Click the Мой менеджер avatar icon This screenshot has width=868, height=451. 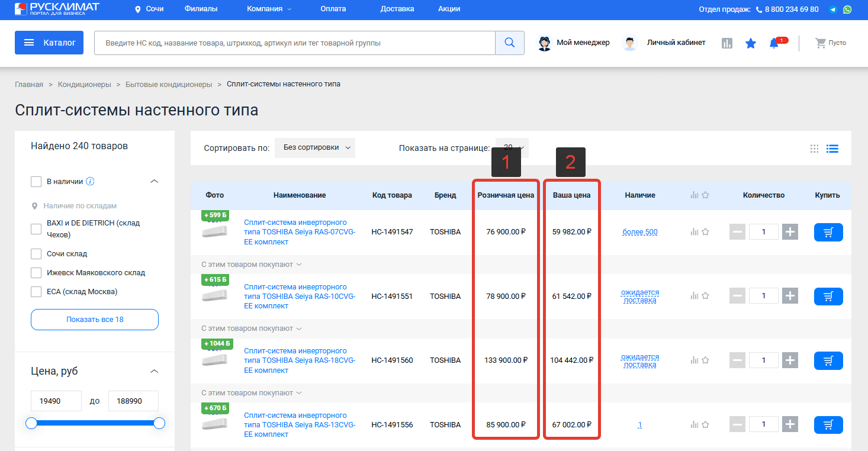click(545, 43)
